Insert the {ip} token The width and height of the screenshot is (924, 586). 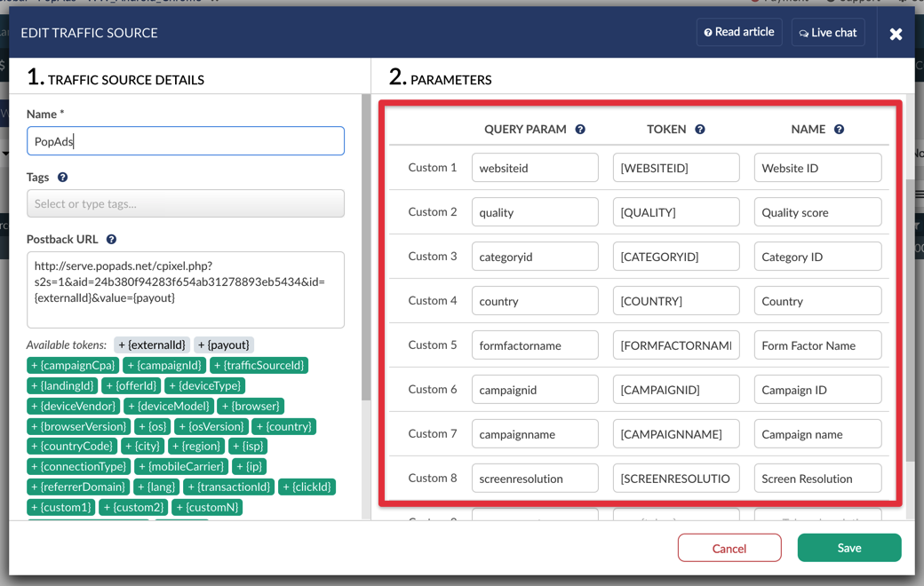click(250, 467)
